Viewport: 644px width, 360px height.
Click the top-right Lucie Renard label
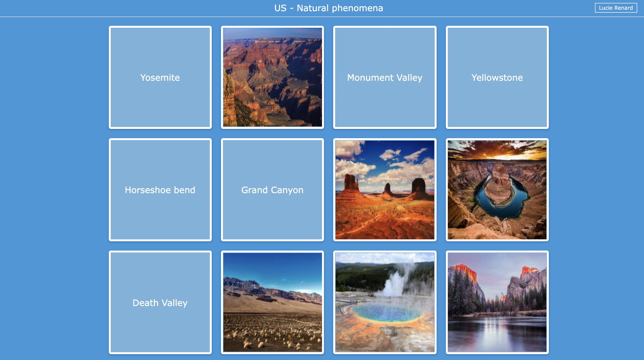[x=616, y=8]
